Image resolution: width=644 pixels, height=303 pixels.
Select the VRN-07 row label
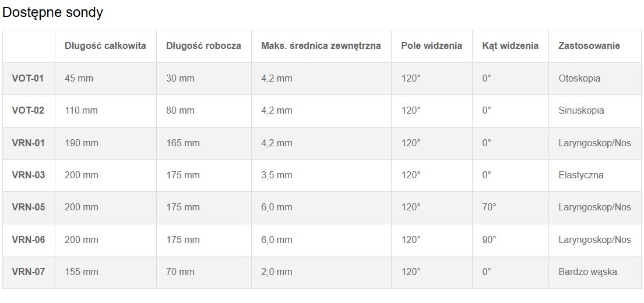point(28,272)
